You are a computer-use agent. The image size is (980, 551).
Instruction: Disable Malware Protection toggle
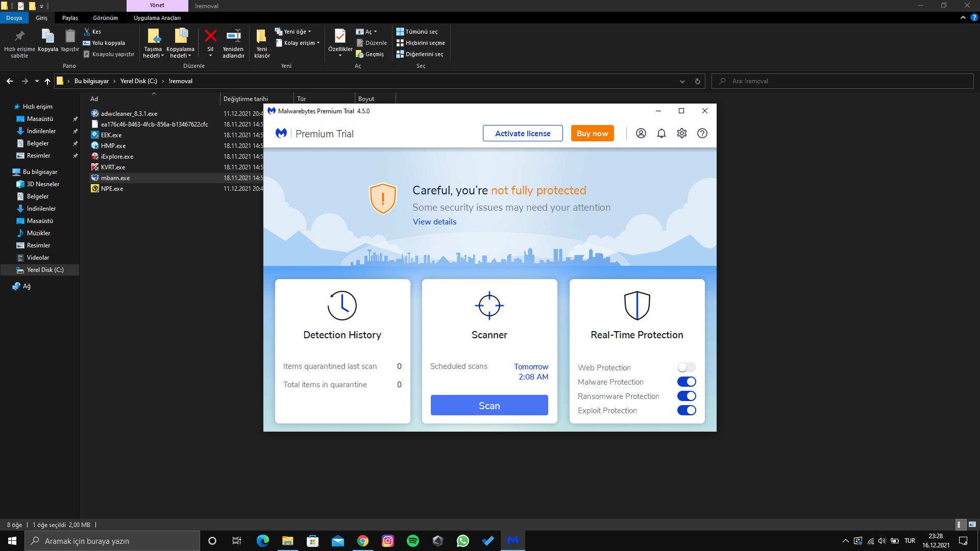(x=687, y=382)
